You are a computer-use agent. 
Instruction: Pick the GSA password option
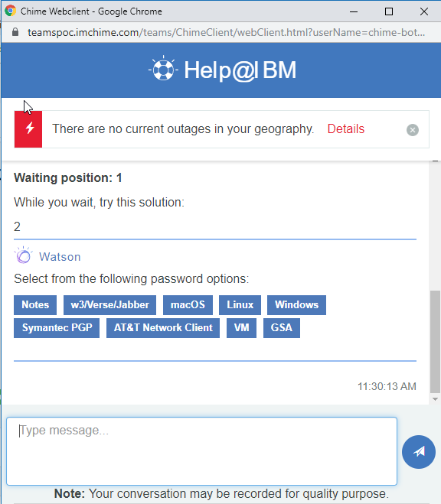[282, 328]
